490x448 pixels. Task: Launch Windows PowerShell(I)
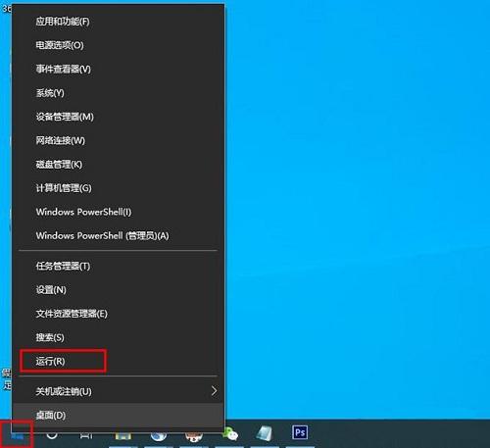pyautogui.click(x=119, y=212)
